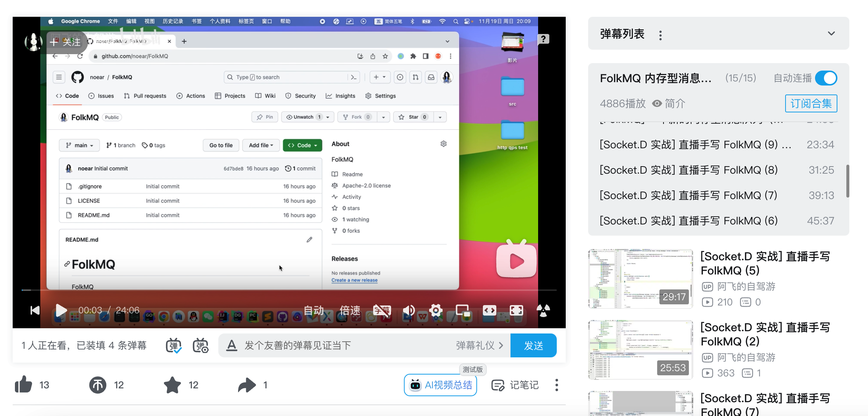Image resolution: width=868 pixels, height=416 pixels.
Task: Open the Add file dropdown
Action: 261,145
